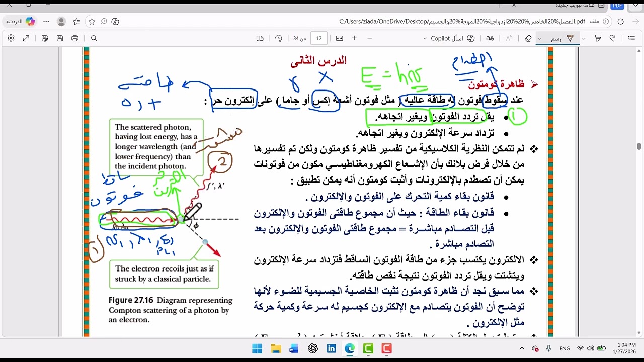
Task: Toggle page view layout icon
Action: tap(260, 38)
